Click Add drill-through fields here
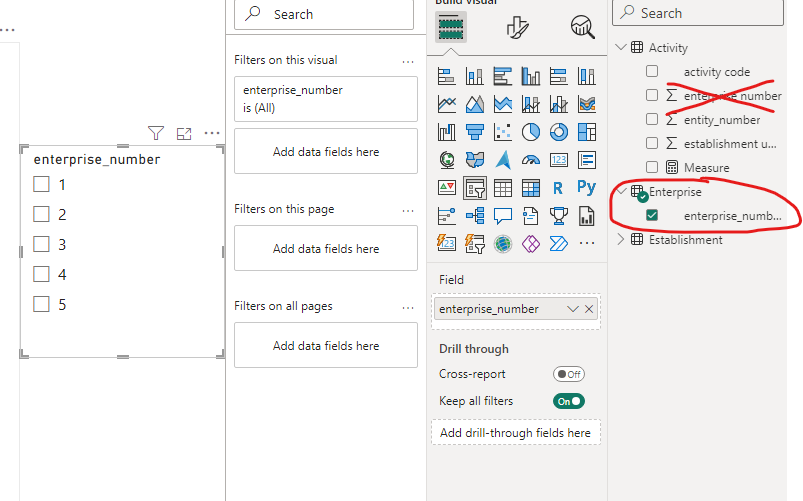Image resolution: width=803 pixels, height=501 pixels. click(x=515, y=433)
